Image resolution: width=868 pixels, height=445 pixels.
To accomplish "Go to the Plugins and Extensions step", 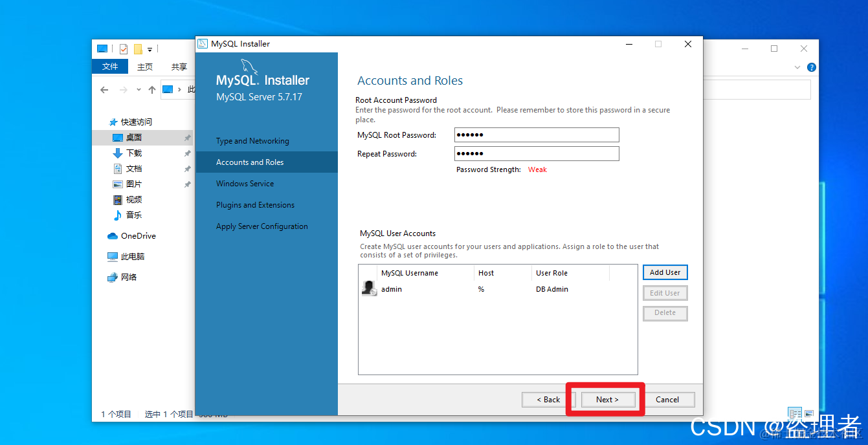I will pyautogui.click(x=255, y=205).
